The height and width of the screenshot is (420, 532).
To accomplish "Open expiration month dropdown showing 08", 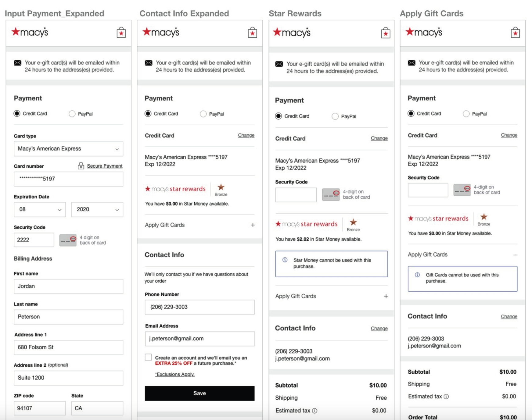I will [x=40, y=209].
